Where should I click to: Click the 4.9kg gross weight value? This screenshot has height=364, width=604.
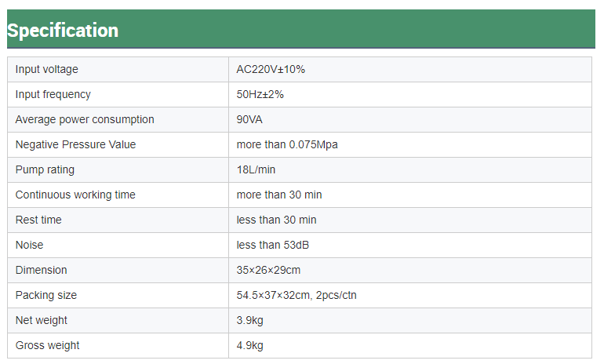point(249,345)
